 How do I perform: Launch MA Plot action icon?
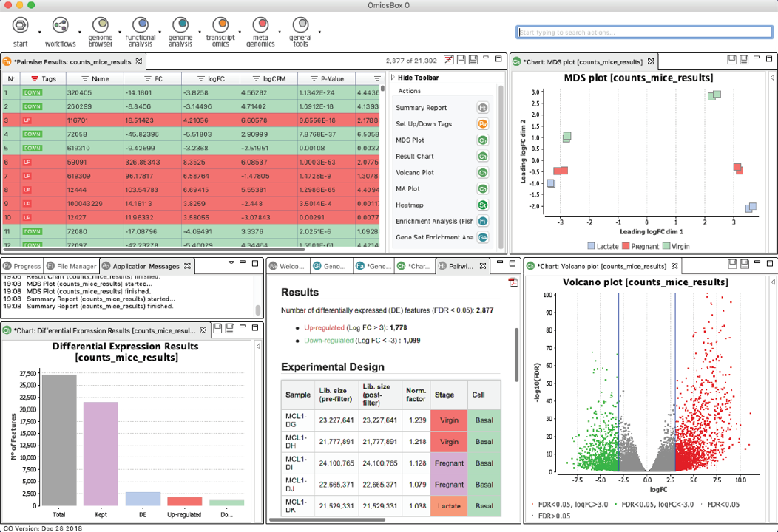482,189
